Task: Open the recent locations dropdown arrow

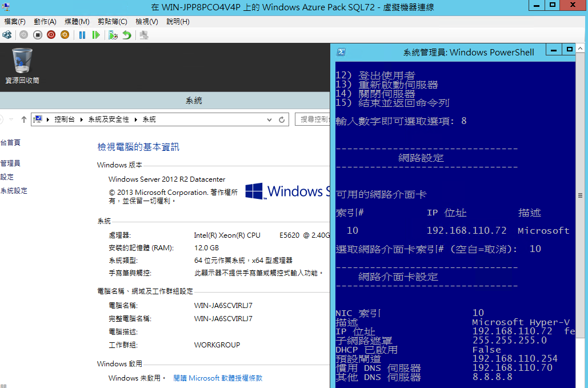Action: [x=11, y=119]
